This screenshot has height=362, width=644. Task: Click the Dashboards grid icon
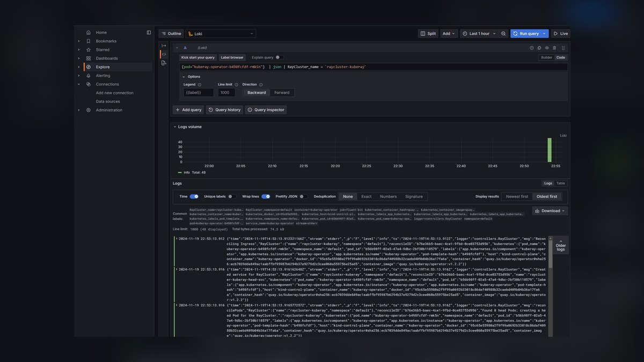tap(89, 58)
